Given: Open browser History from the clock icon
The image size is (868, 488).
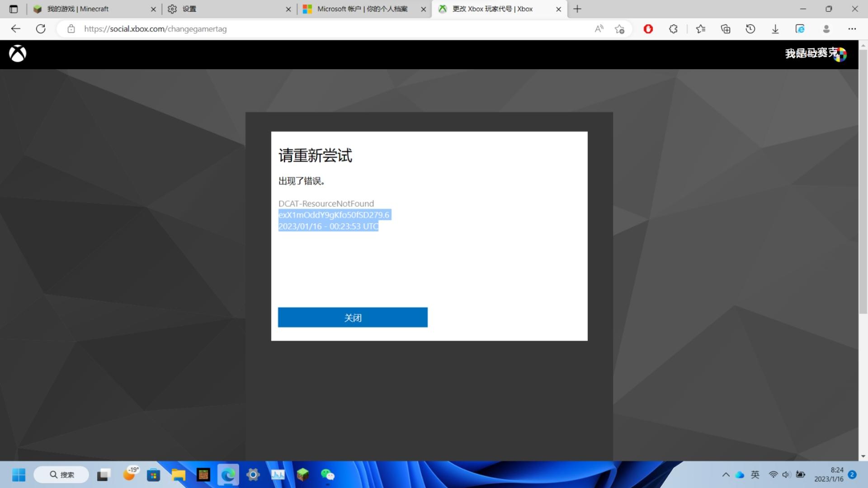Looking at the screenshot, I should point(750,29).
